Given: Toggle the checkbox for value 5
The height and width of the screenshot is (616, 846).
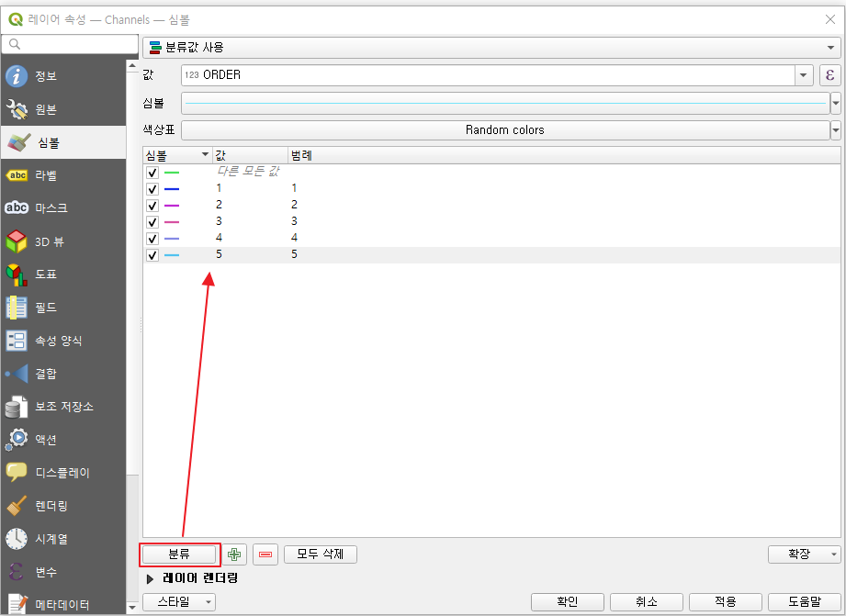Looking at the screenshot, I should (152, 255).
